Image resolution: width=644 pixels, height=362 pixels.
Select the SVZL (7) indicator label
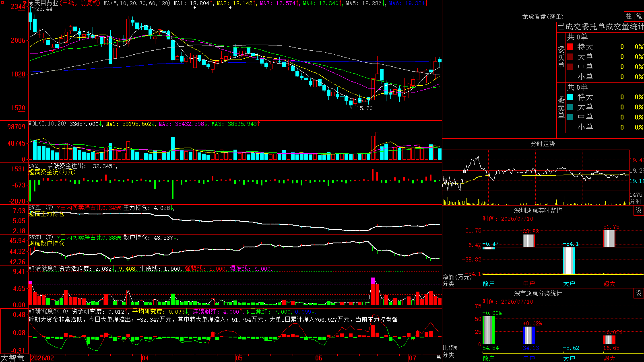coord(41,208)
